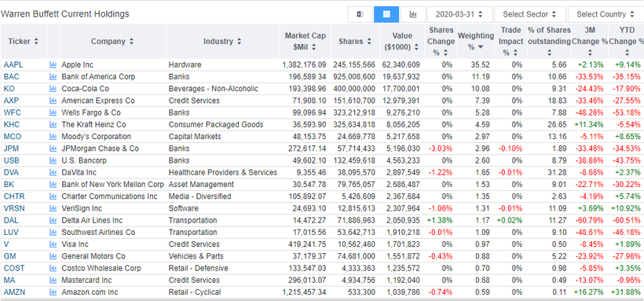Open the Select Sector dropdown
This screenshot has width=644, height=301.
530,14
